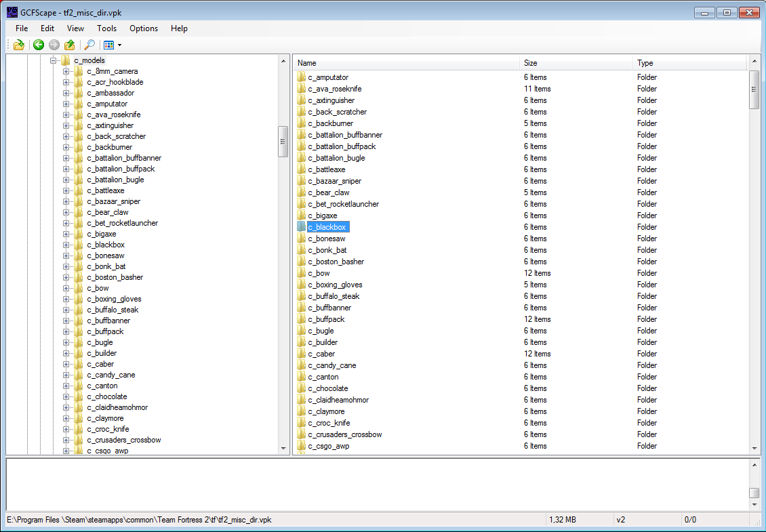Collapse the c_models tree node

click(54, 60)
